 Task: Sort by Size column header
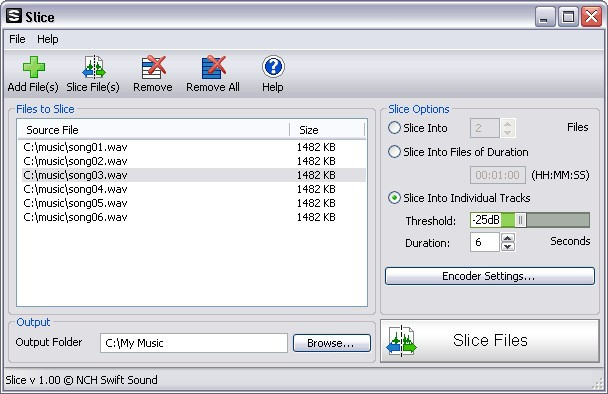(327, 130)
